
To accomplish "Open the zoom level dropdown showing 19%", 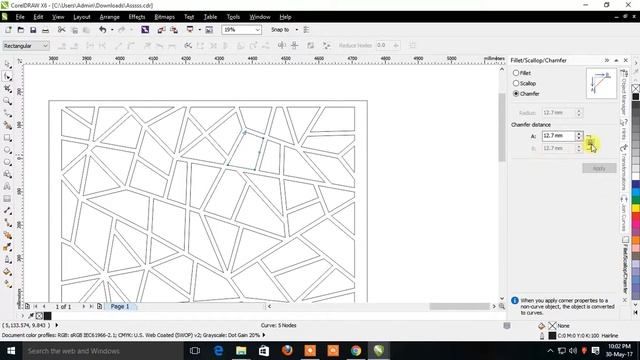I will [x=258, y=30].
